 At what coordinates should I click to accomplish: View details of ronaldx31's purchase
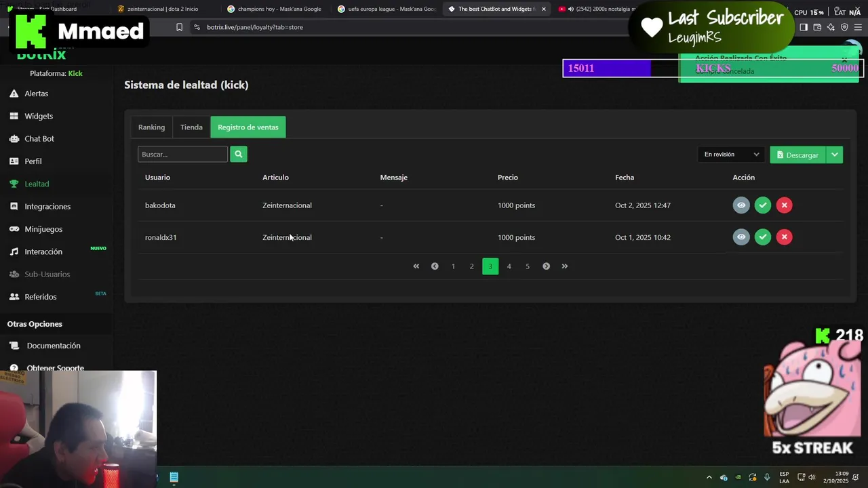point(741,237)
